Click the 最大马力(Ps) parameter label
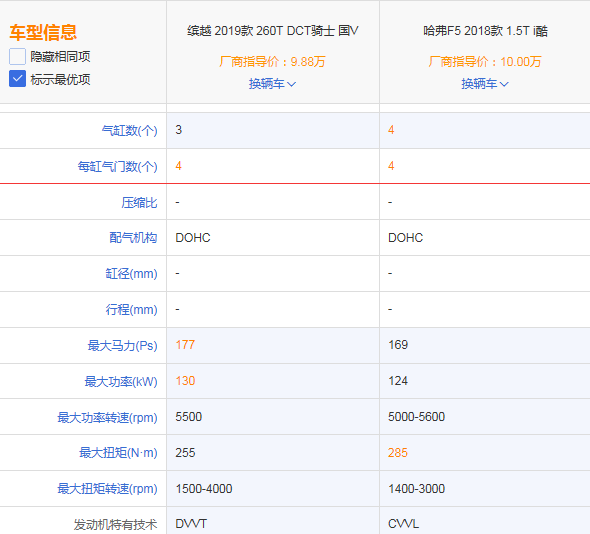 coord(122,345)
